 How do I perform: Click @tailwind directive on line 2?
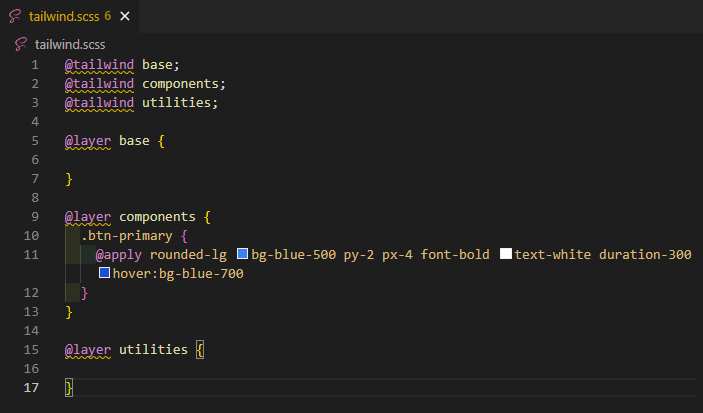[100, 84]
